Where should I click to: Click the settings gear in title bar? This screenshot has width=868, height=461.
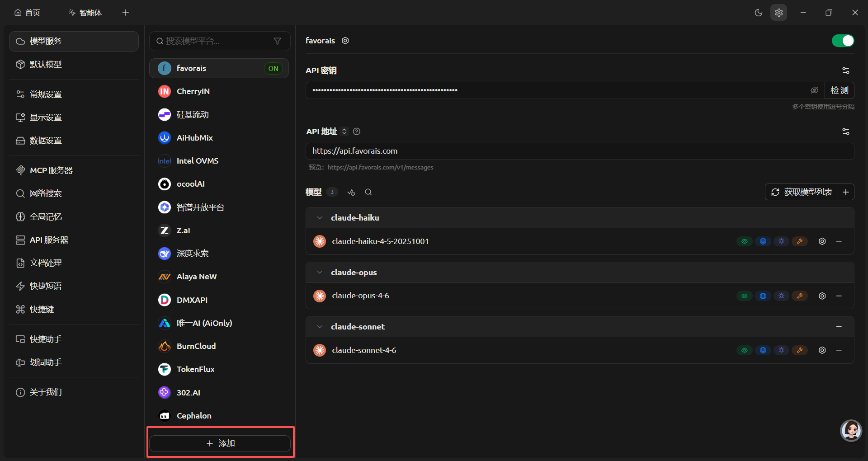(x=779, y=13)
